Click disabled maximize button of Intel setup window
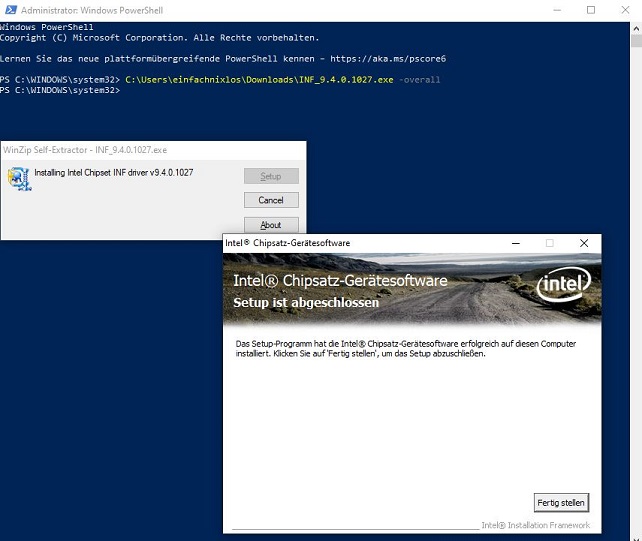642x541 pixels. (x=550, y=243)
